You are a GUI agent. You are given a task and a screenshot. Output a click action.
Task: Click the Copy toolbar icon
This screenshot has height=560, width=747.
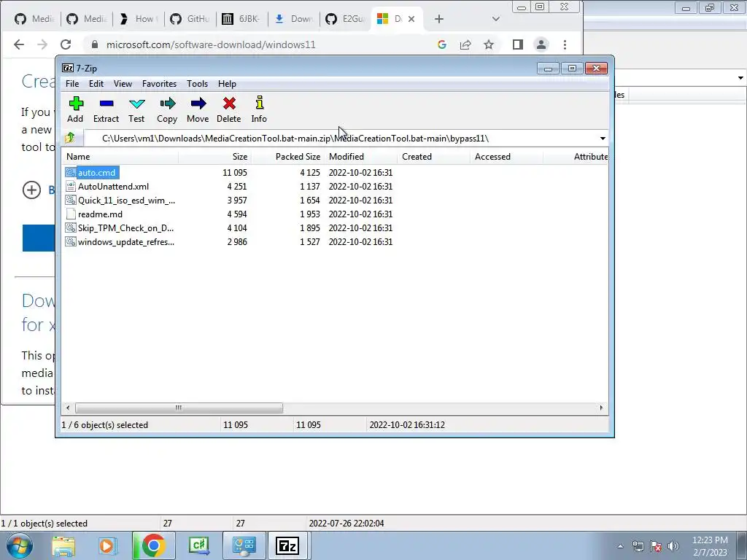[x=167, y=104]
